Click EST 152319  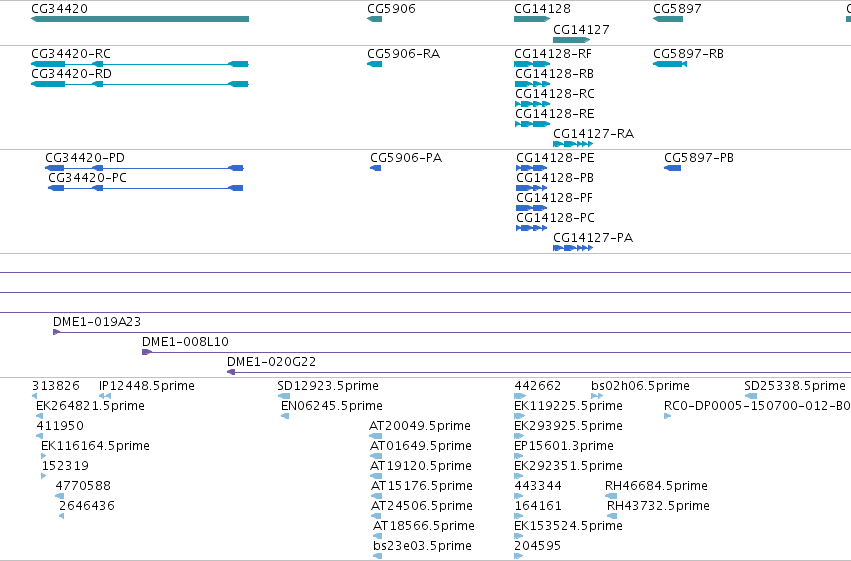tap(44, 476)
